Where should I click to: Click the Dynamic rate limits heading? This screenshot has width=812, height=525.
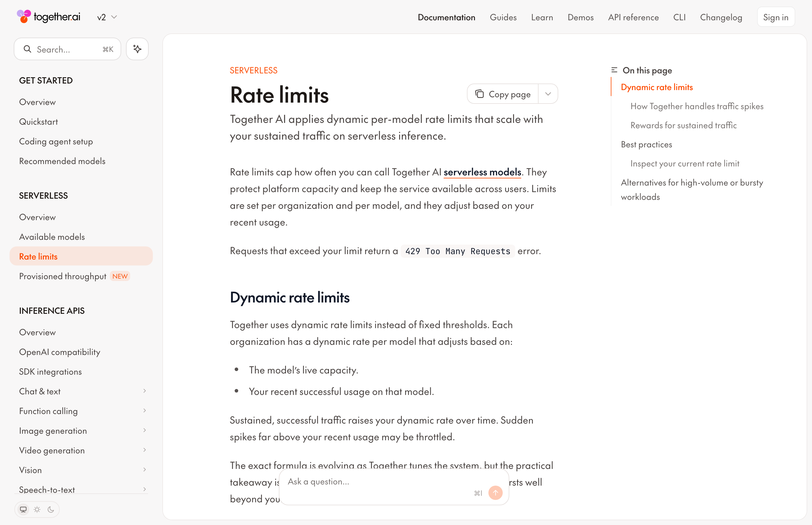pyautogui.click(x=290, y=298)
